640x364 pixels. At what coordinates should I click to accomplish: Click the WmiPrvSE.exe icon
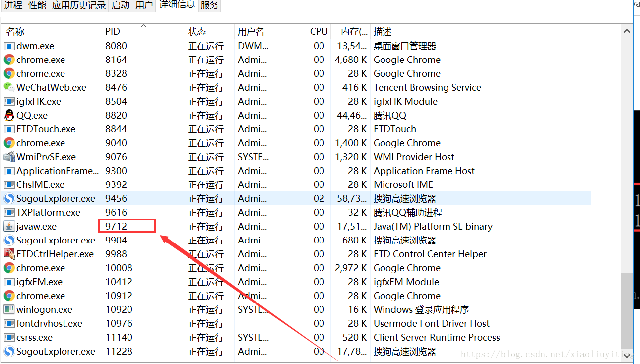[9, 157]
